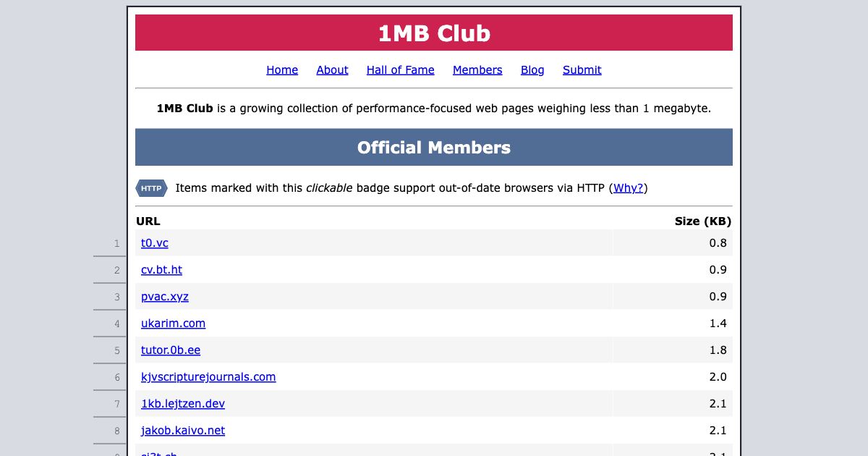Viewport: 868px width, 456px height.
Task: Open the Submit page
Action: [x=582, y=69]
